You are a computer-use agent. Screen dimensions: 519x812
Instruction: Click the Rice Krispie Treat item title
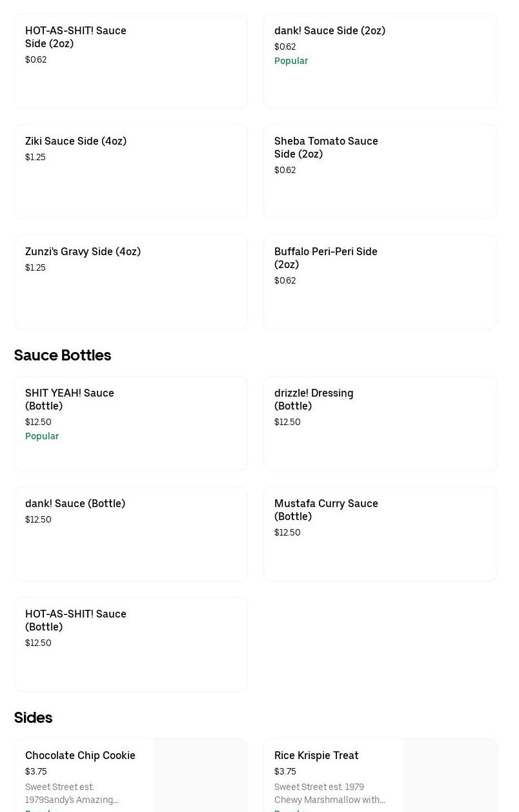coord(316,755)
